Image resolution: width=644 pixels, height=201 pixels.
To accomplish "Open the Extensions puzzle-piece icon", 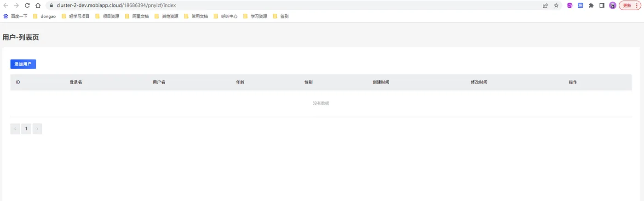I will point(591,6).
